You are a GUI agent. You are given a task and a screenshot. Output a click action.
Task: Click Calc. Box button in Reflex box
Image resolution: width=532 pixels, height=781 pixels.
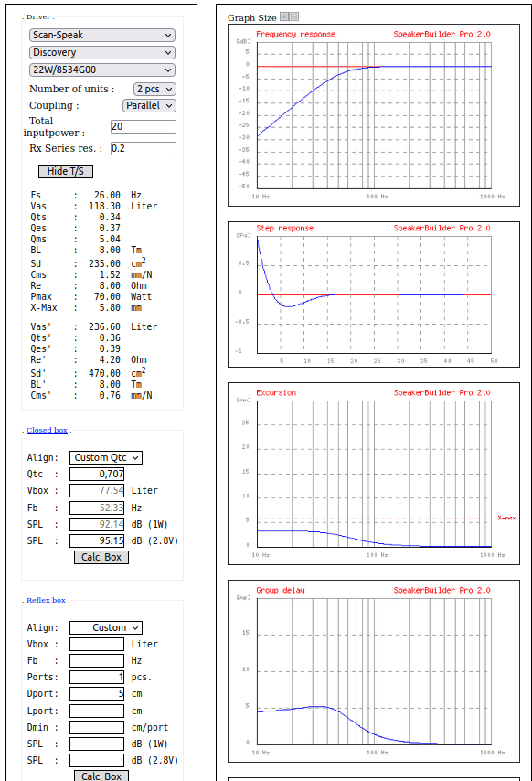(101, 776)
